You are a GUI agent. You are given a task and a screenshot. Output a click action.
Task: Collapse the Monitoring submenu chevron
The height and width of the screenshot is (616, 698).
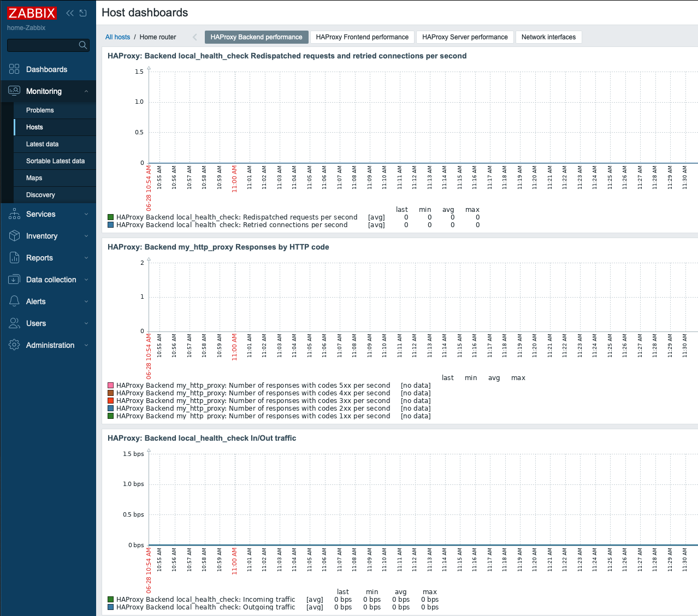coord(86,91)
